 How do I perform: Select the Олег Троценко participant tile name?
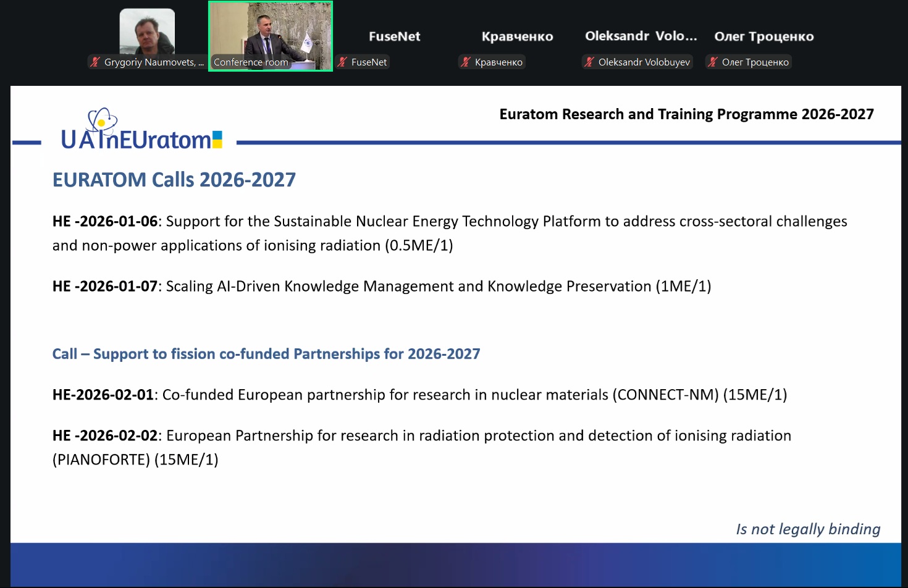(x=763, y=36)
